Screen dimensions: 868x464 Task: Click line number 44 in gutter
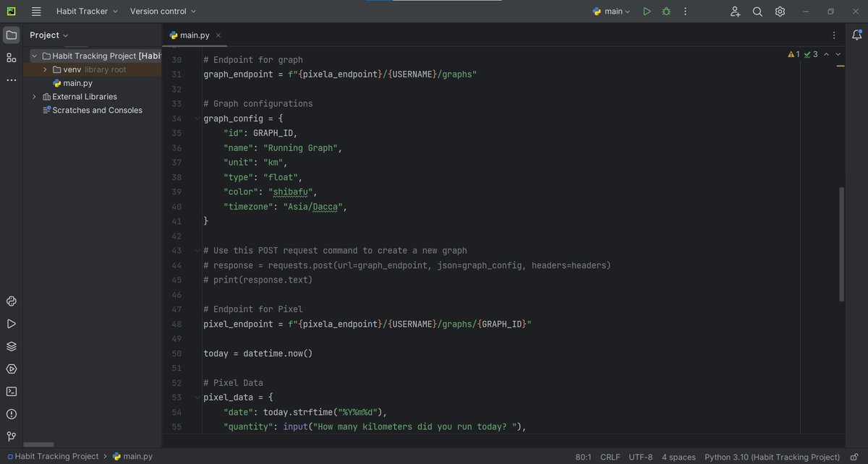coord(176,265)
